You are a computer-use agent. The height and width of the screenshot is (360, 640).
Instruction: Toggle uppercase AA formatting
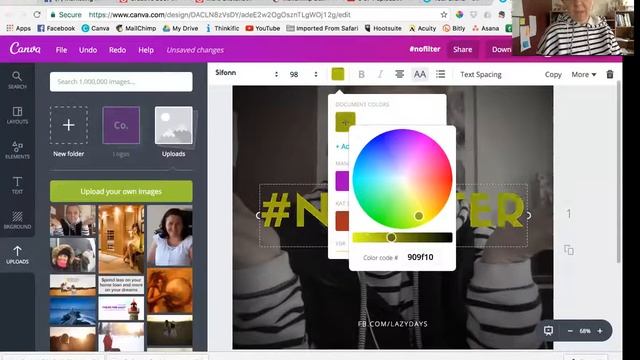coord(420,74)
